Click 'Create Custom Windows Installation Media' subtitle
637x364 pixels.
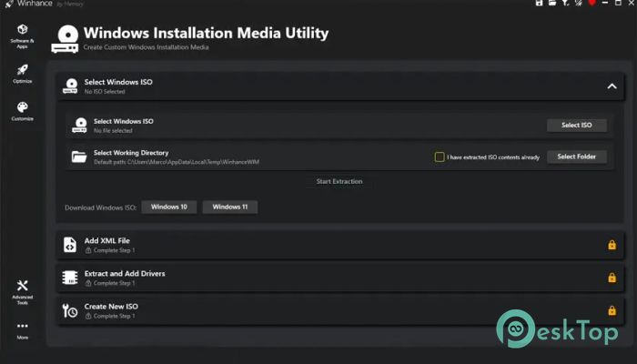click(x=146, y=47)
